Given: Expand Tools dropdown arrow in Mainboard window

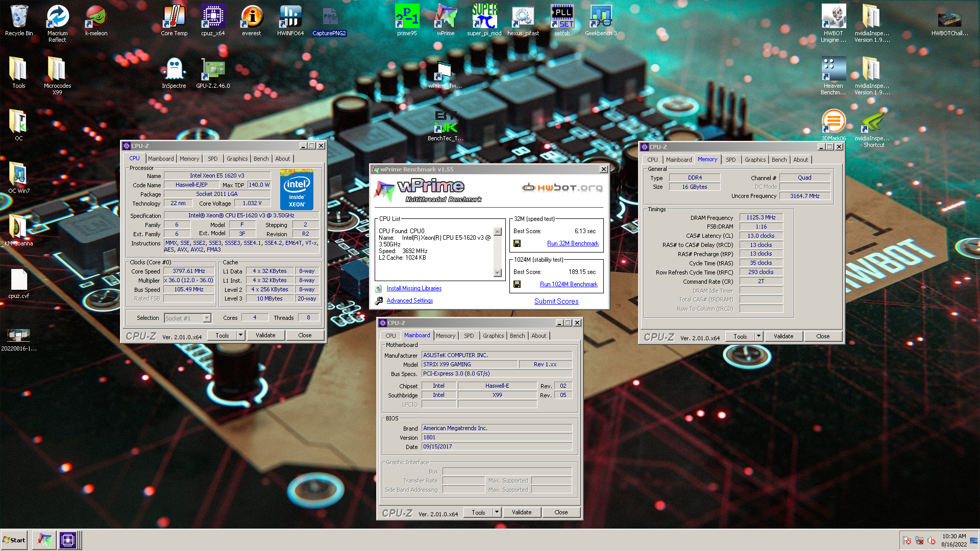Looking at the screenshot, I should (497, 512).
